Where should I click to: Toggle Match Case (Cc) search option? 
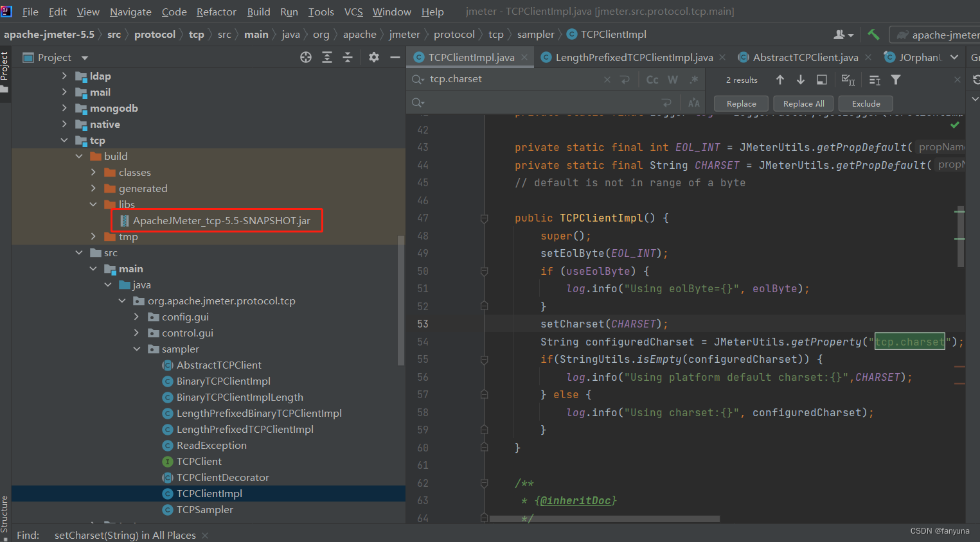point(652,80)
